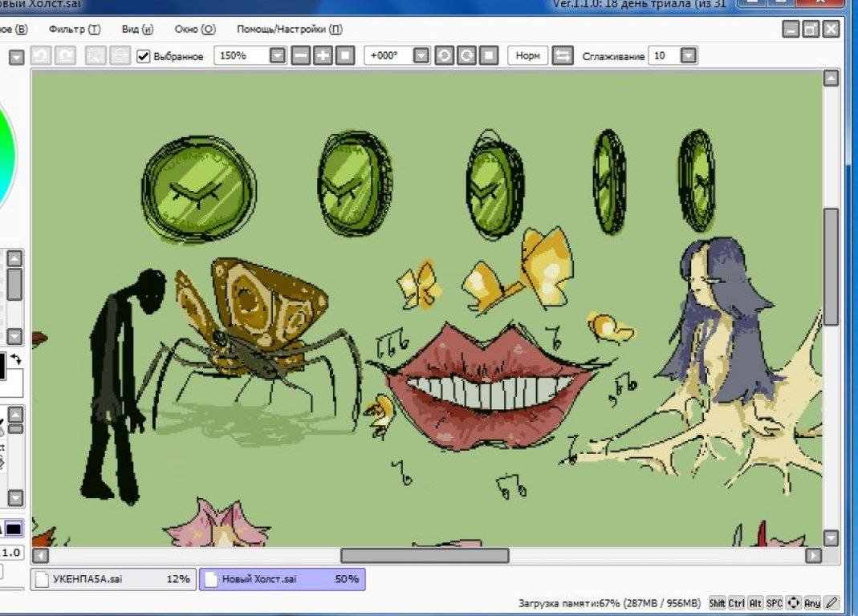The height and width of the screenshot is (616, 858).
Task: Click the canvas horizontal scrollbar left arrow
Action: click(x=40, y=556)
